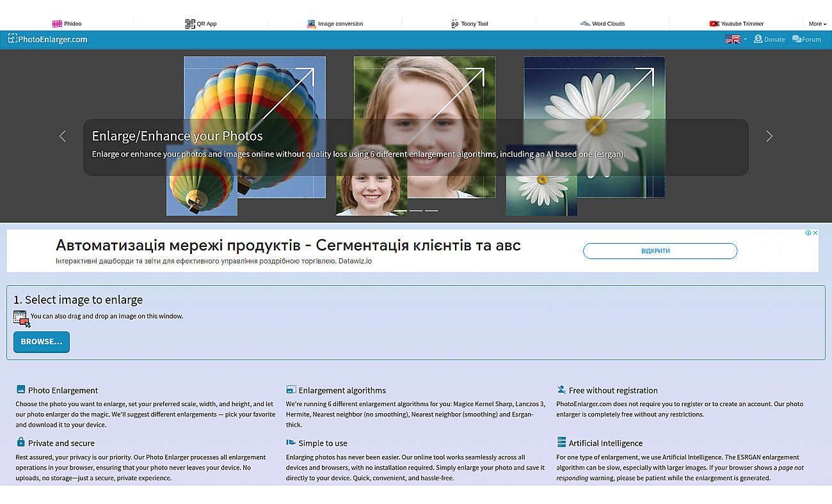Open the language flag dropdown
The height and width of the screenshot is (504, 832).
click(736, 39)
